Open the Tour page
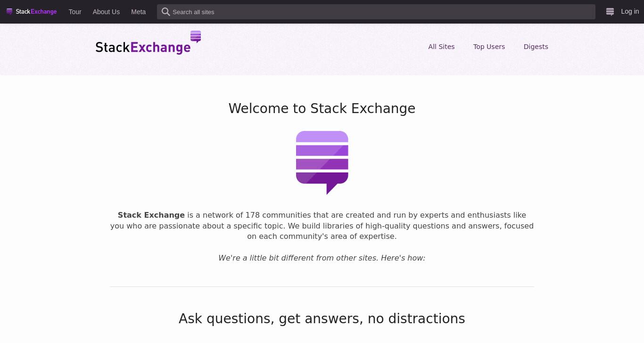Viewport: 644px width, 343px height. [75, 12]
